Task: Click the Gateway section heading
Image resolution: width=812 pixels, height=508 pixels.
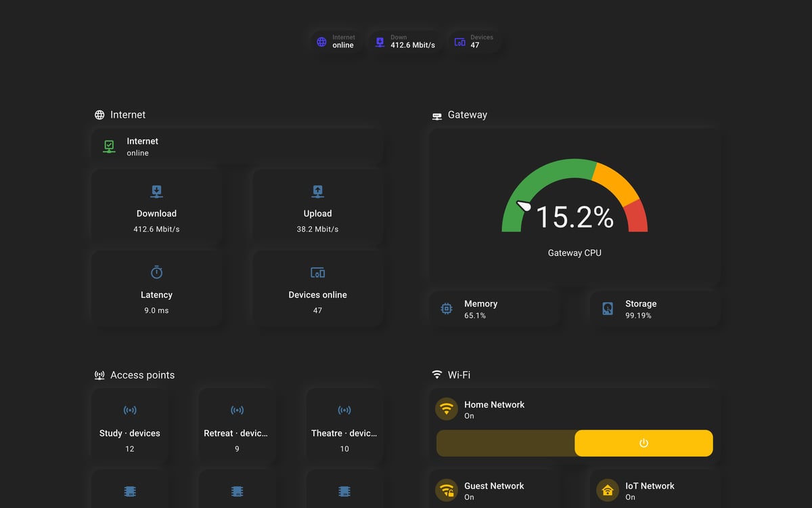Action: 468,115
